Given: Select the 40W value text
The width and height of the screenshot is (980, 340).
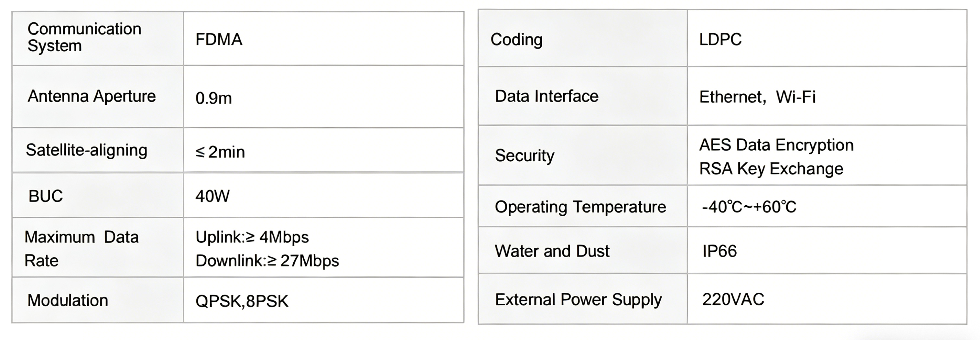Looking at the screenshot, I should (x=212, y=196).
